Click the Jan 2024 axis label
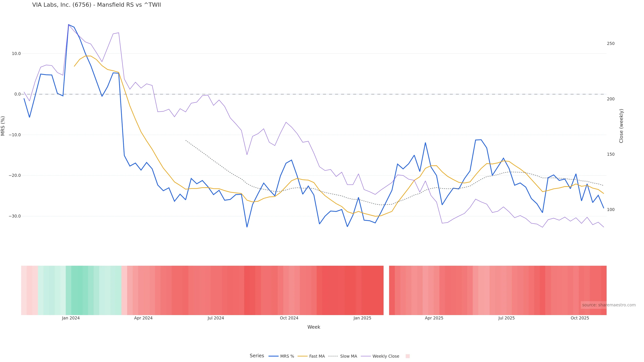The image size is (644, 362). click(x=71, y=318)
